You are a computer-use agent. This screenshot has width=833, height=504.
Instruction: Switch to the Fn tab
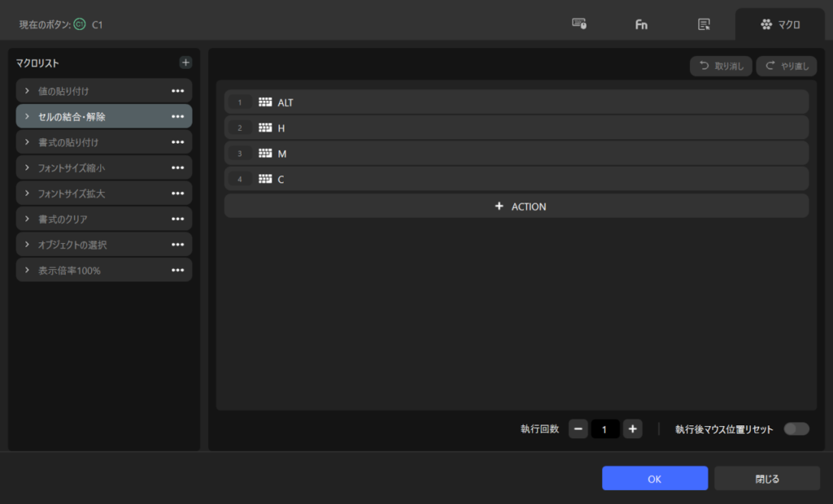click(642, 24)
